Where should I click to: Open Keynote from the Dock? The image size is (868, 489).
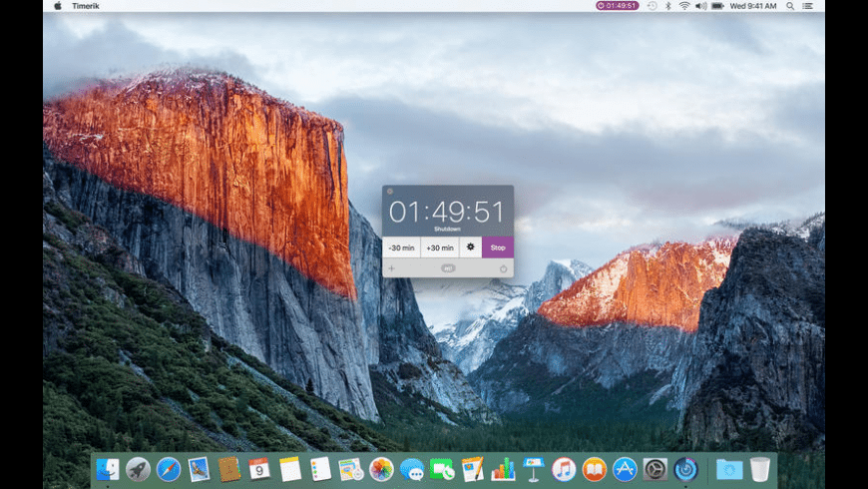(534, 470)
